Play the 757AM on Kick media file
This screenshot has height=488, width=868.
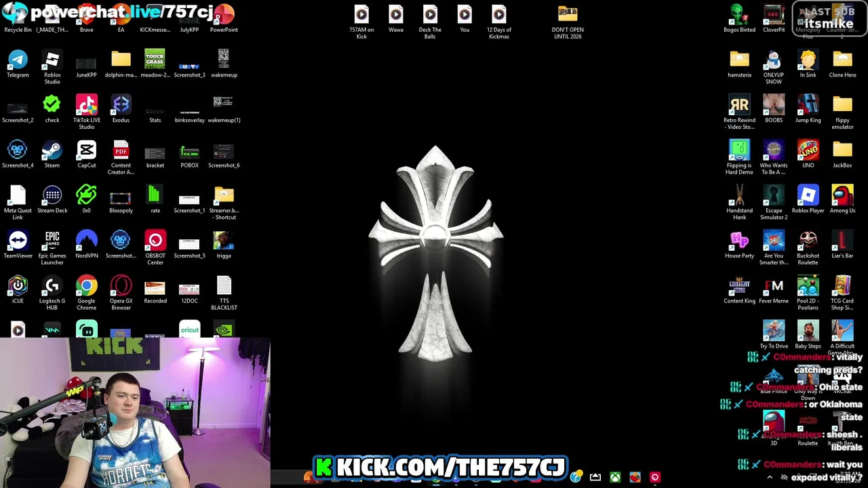[361, 22]
